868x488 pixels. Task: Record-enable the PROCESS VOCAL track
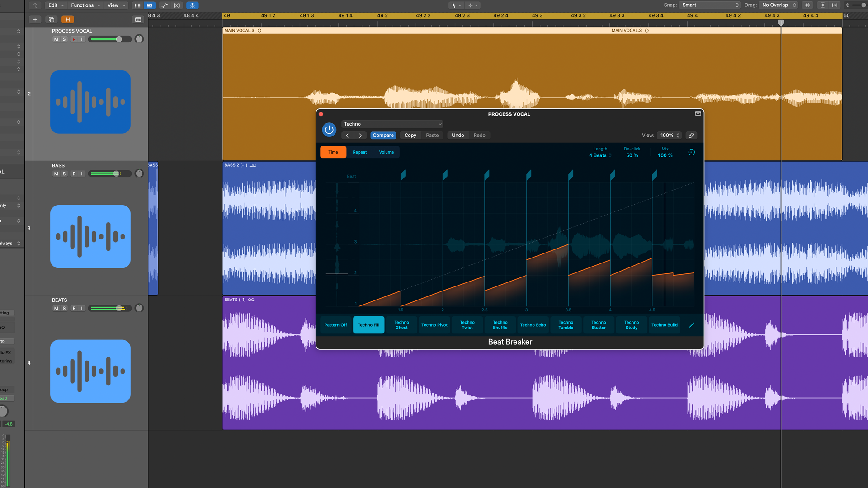click(74, 39)
